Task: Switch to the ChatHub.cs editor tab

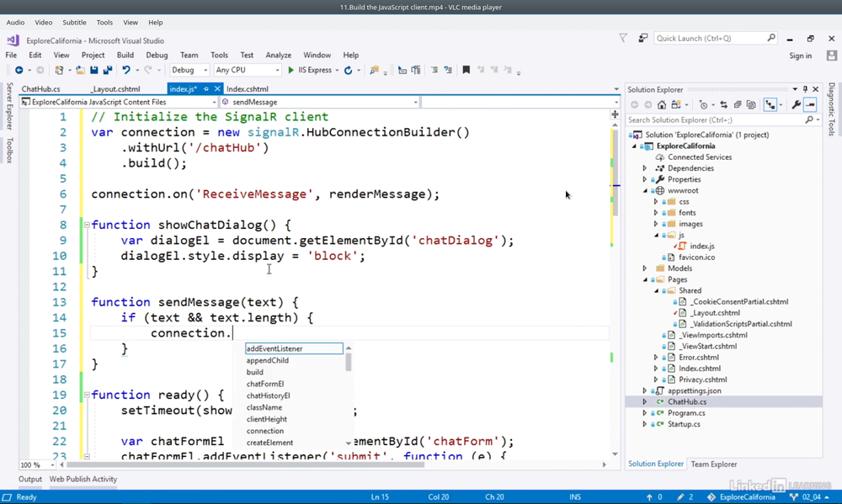Action: pos(40,89)
